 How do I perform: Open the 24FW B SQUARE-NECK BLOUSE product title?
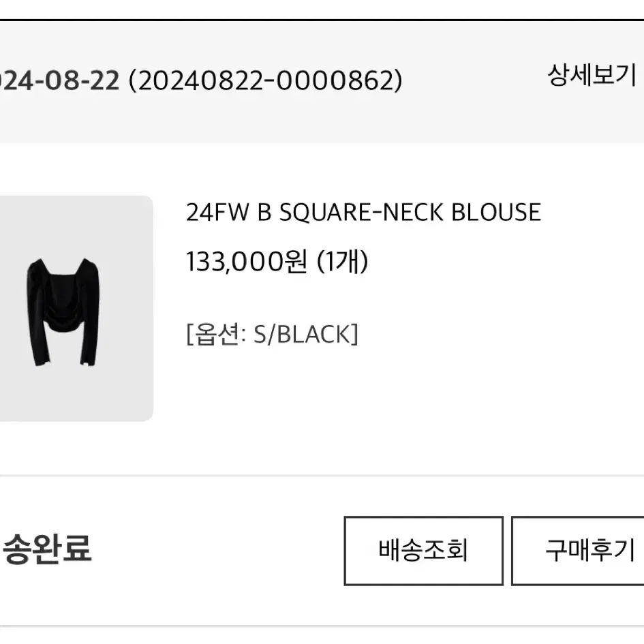click(363, 213)
